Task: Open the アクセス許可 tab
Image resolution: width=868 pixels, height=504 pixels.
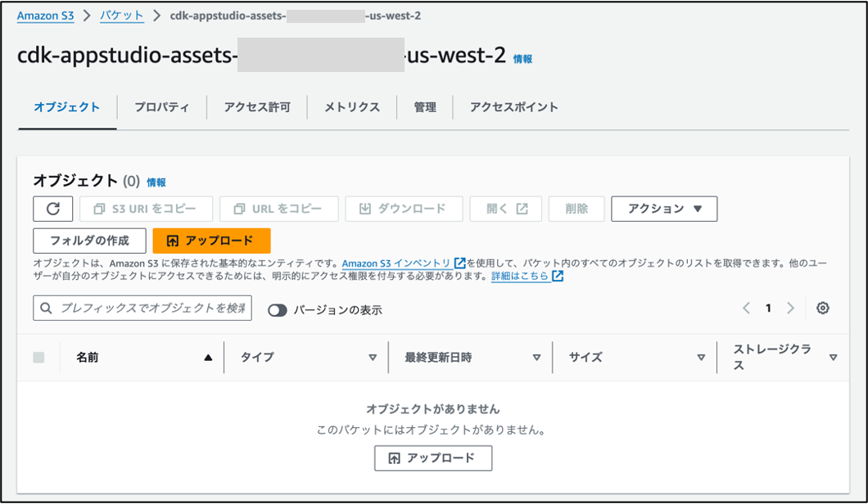Action: (257, 107)
